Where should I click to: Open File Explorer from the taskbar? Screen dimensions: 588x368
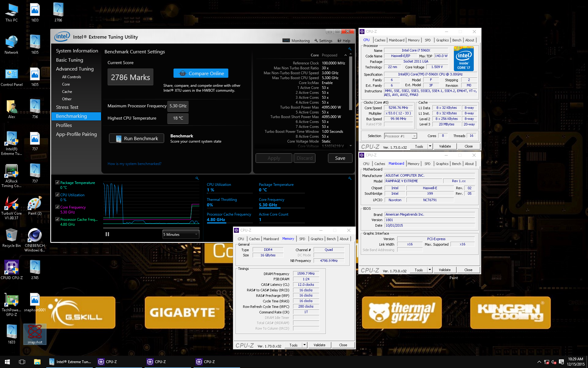(x=37, y=362)
